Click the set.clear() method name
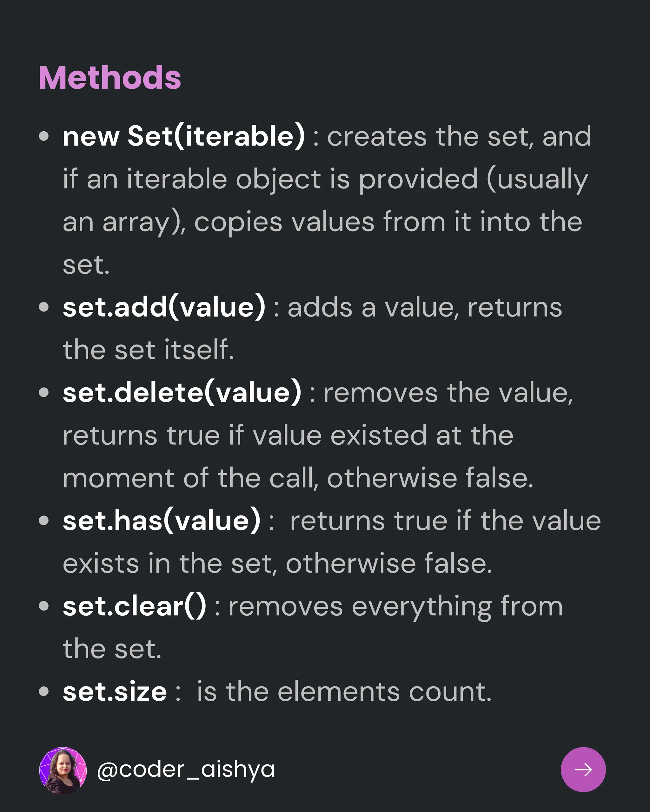The width and height of the screenshot is (650, 812). click(x=135, y=606)
